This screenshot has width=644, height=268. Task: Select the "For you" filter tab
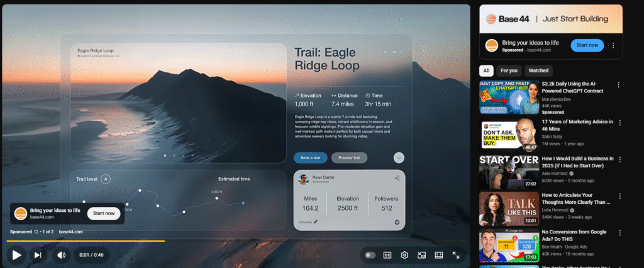509,70
